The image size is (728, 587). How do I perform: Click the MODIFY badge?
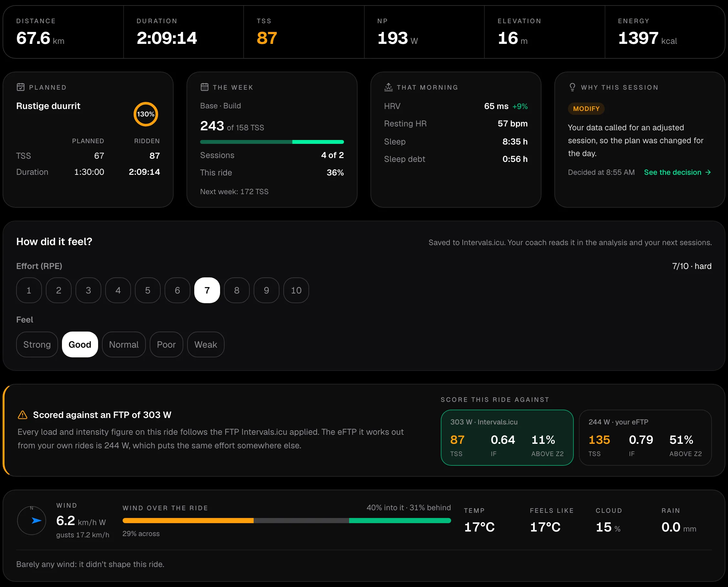586,109
